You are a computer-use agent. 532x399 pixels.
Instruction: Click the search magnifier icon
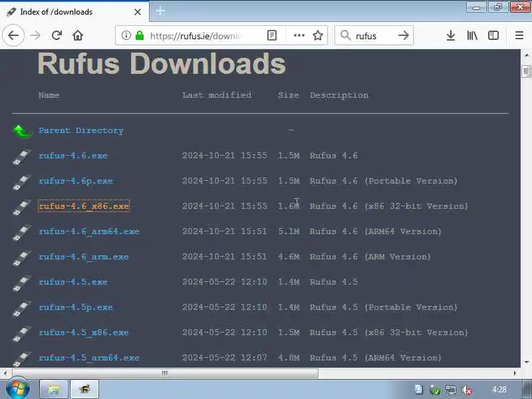[345, 35]
